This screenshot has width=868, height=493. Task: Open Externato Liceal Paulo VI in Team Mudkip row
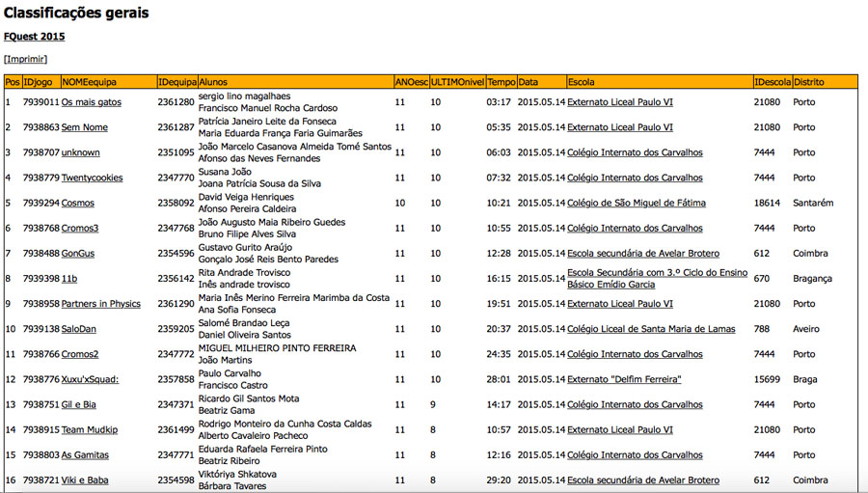(620, 430)
